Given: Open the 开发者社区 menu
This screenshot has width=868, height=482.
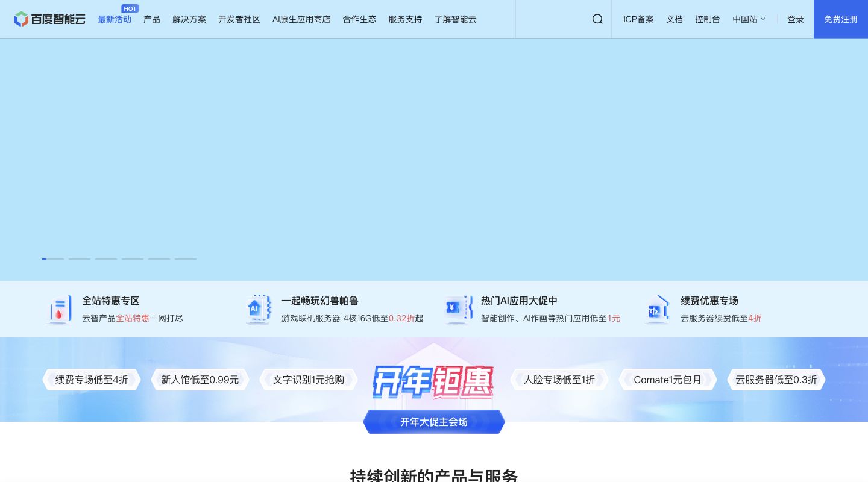Looking at the screenshot, I should (x=239, y=19).
